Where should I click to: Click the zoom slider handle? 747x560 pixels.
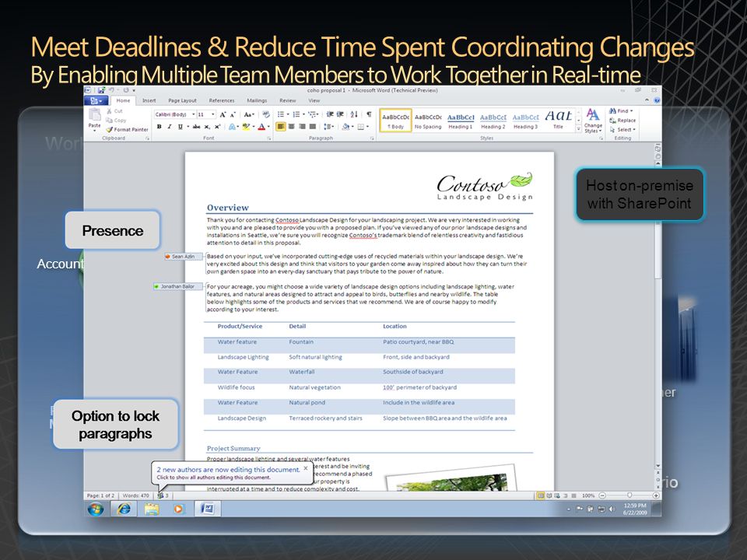coord(630,495)
